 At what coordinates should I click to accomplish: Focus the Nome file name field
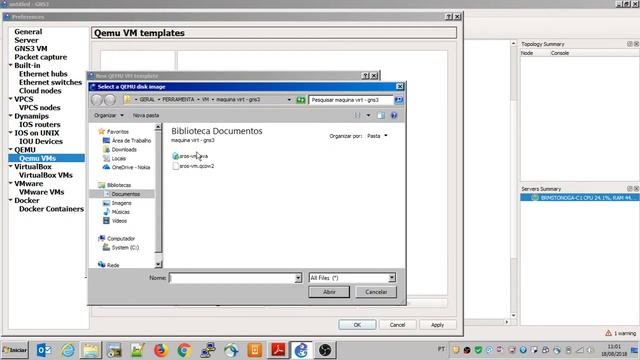tap(232, 278)
